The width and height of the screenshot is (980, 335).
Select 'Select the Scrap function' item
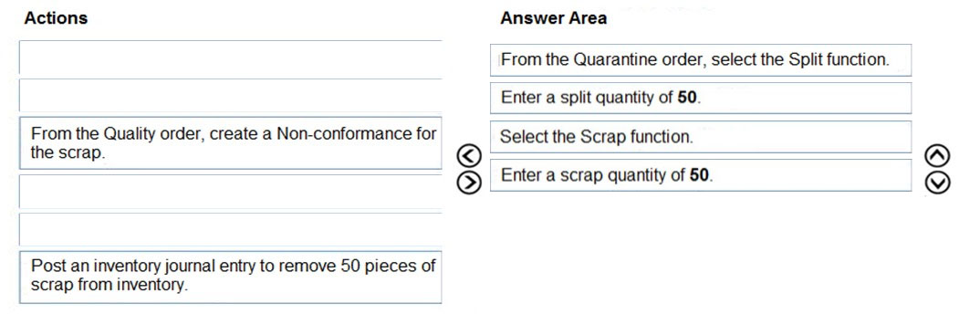[x=701, y=137]
